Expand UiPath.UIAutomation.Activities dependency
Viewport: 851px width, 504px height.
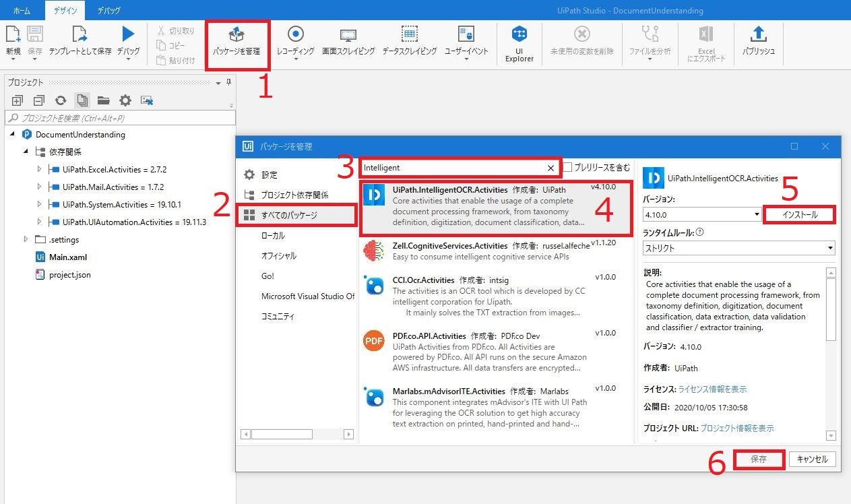tap(39, 222)
